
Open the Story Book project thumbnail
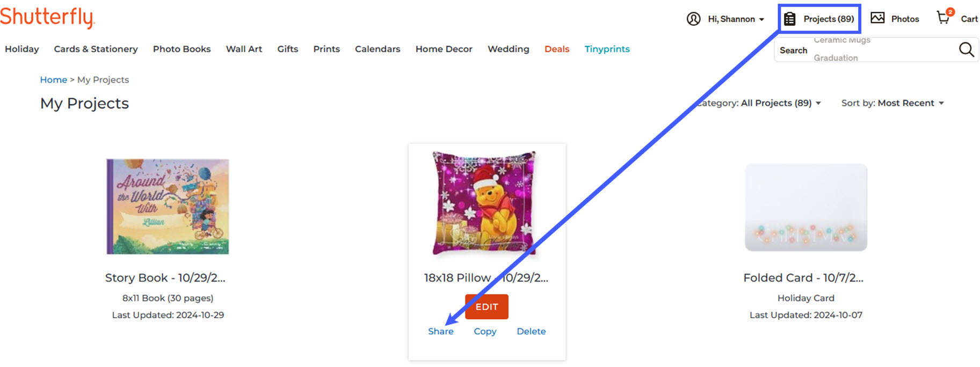coord(168,207)
